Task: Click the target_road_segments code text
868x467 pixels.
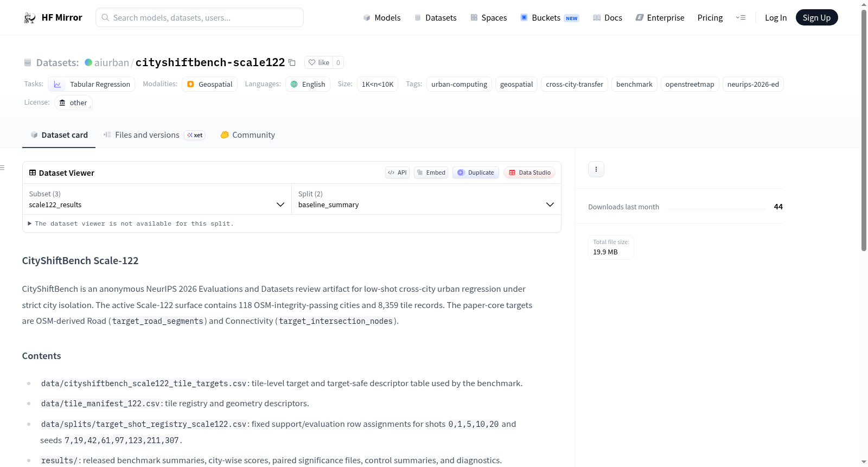Action: 158,321
